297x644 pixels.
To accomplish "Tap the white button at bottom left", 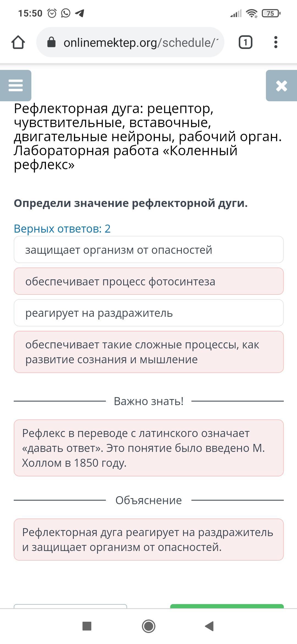I will pyautogui.click(x=70, y=606).
